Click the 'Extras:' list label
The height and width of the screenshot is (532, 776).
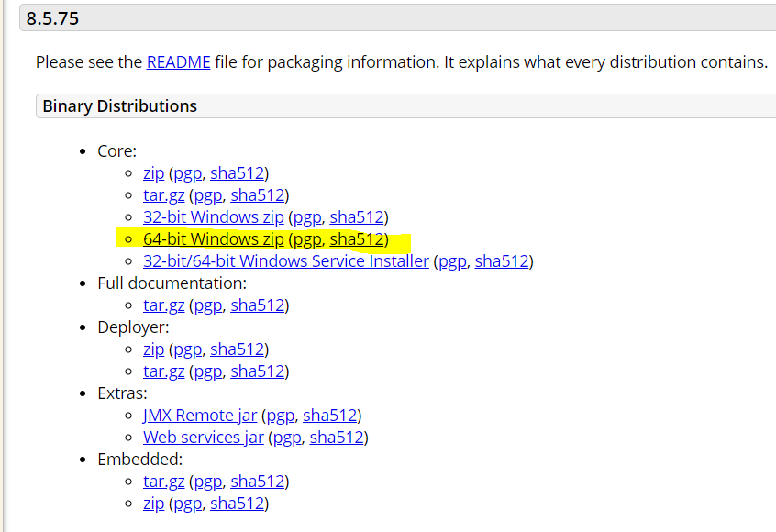[x=122, y=393]
